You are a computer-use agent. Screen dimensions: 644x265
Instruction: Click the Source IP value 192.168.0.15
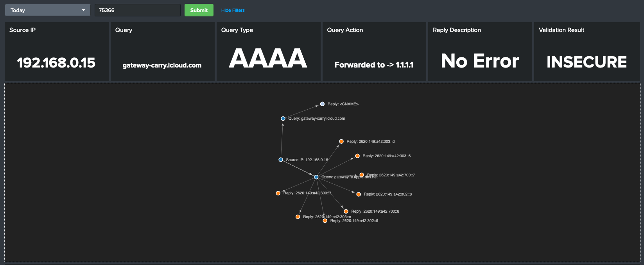coord(56,62)
